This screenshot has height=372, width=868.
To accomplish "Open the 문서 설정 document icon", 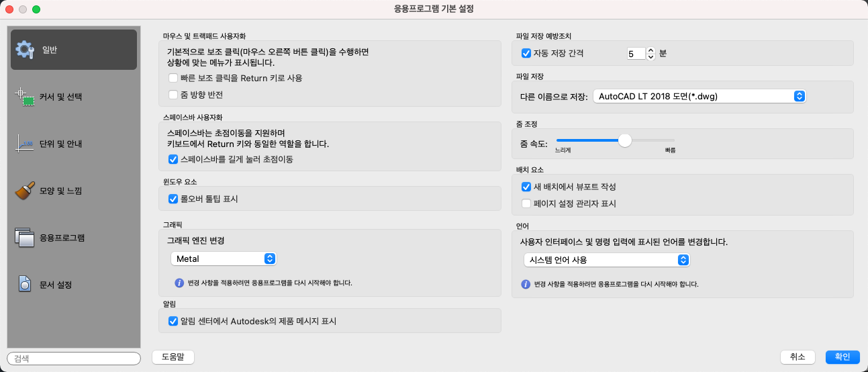I will click(x=25, y=285).
